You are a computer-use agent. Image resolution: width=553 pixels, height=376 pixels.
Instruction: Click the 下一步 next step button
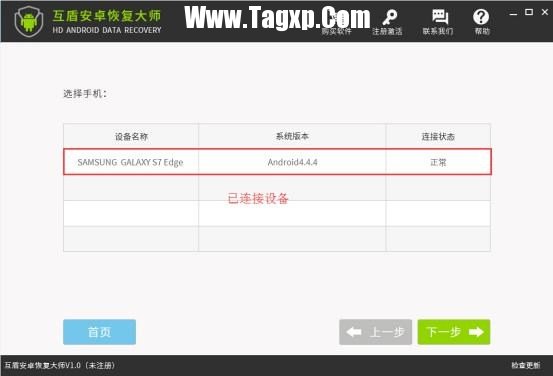click(x=454, y=332)
